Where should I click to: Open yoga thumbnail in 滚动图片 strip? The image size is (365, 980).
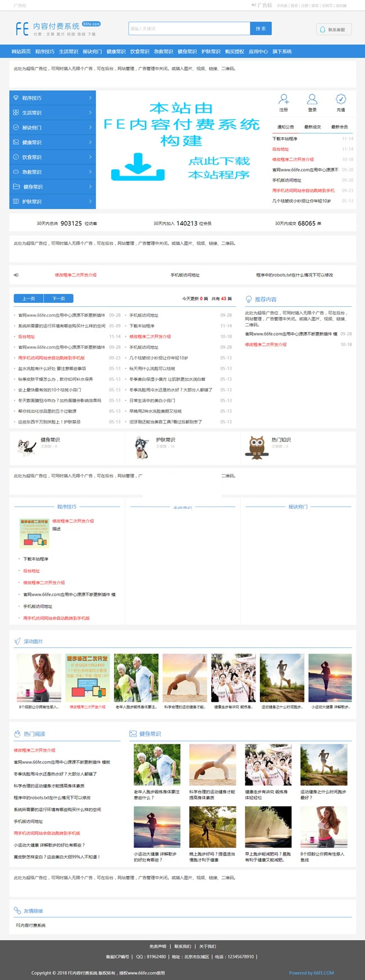(x=184, y=678)
